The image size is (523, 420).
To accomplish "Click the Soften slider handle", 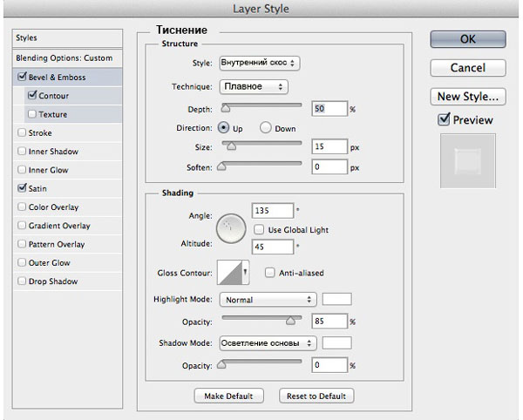I will (x=221, y=166).
